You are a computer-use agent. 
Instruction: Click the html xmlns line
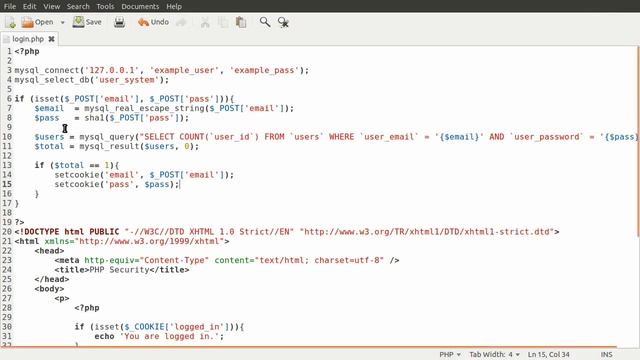(x=122, y=241)
